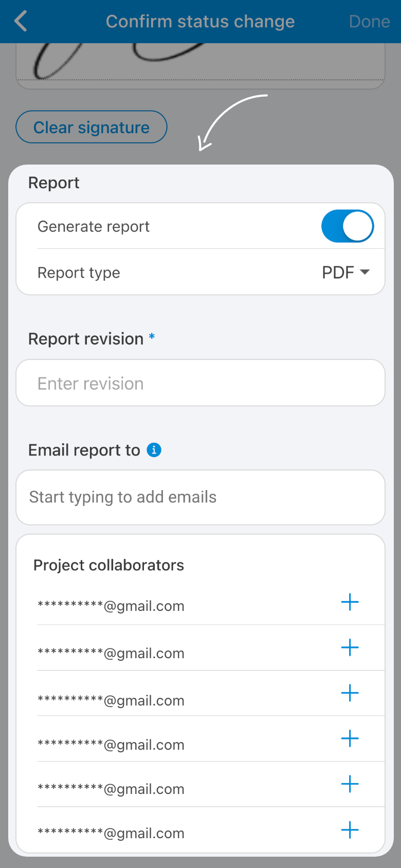Add the first gmail collaborator with plus
401x868 pixels.
350,602
